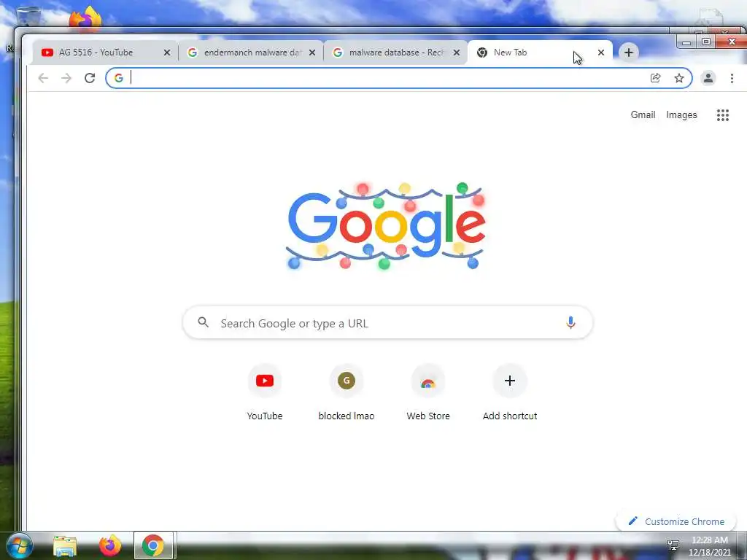This screenshot has width=747, height=560.
Task: Open the Images link
Action: (x=681, y=114)
